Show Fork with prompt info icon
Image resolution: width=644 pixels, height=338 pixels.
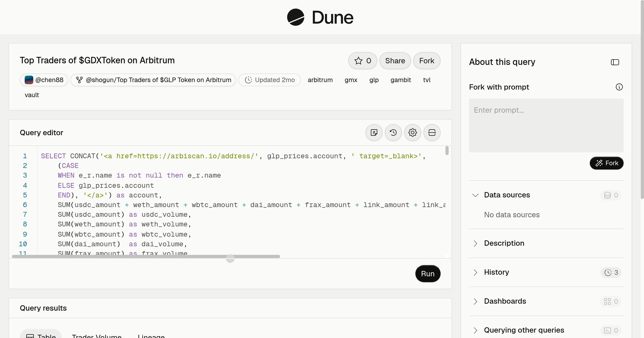coord(619,87)
